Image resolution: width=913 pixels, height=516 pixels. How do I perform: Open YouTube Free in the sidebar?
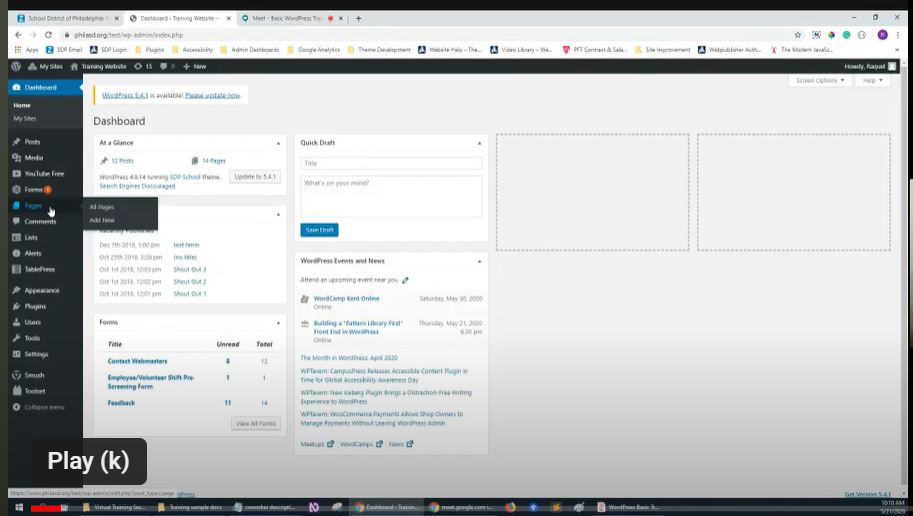click(x=45, y=174)
